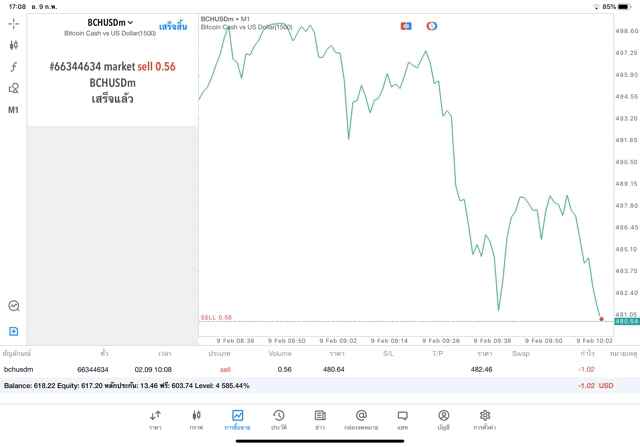Tap the 498.60 price axis label
This screenshot has height=447, width=640.
[x=627, y=31]
